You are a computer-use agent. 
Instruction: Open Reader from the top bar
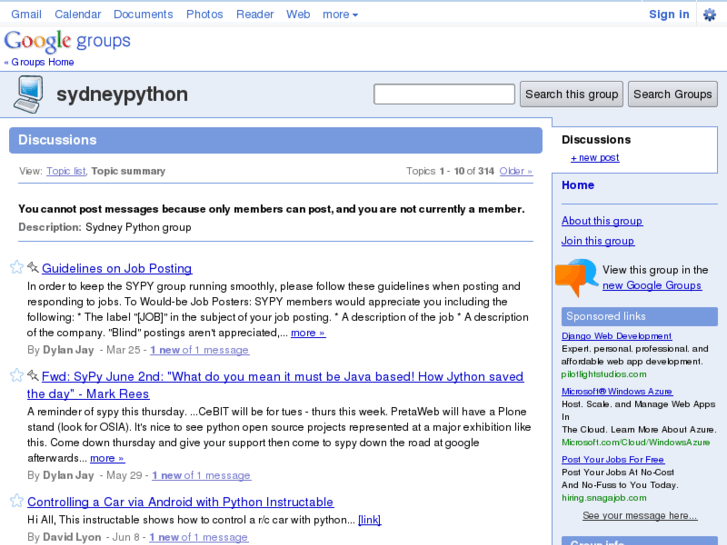click(255, 14)
